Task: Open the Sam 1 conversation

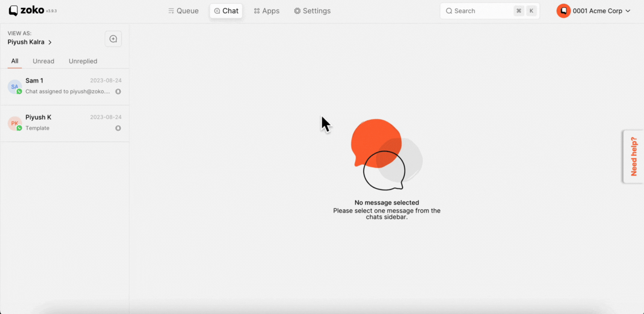Action: [65, 86]
